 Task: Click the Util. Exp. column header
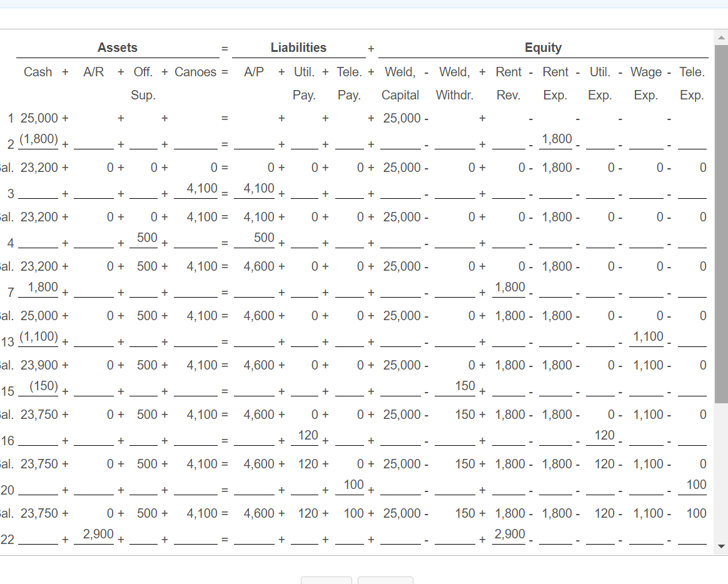pyautogui.click(x=600, y=84)
